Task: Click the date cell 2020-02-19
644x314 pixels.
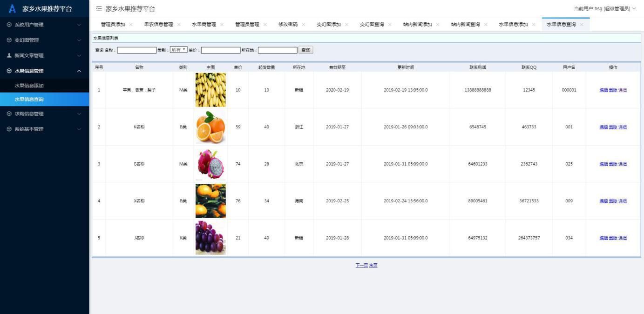Action: point(337,90)
